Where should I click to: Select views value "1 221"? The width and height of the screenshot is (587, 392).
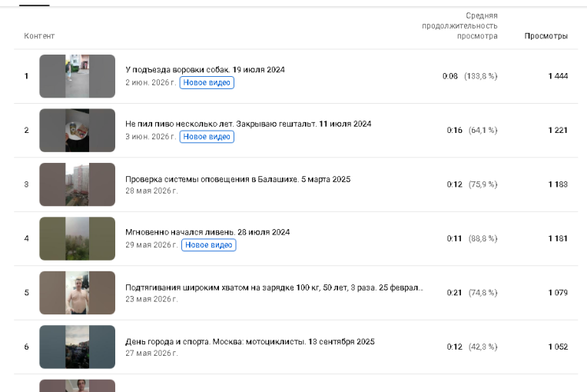[558, 131]
